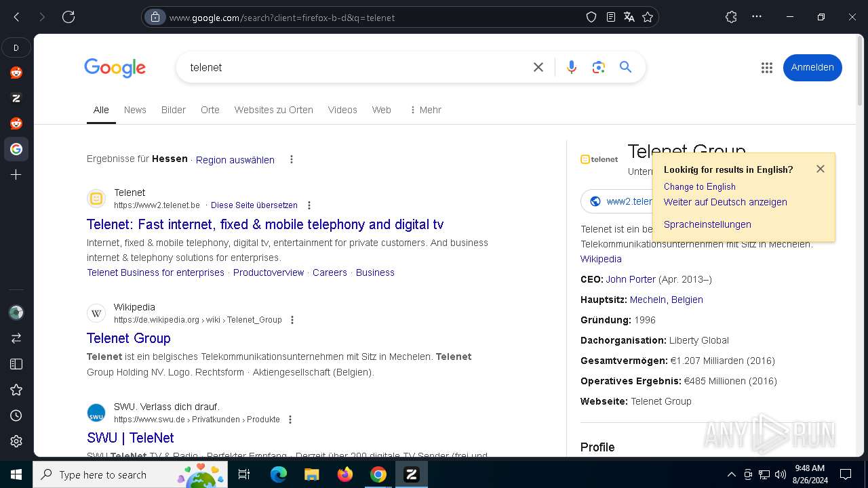Click the Google logo
868x488 pixels.
(x=115, y=68)
